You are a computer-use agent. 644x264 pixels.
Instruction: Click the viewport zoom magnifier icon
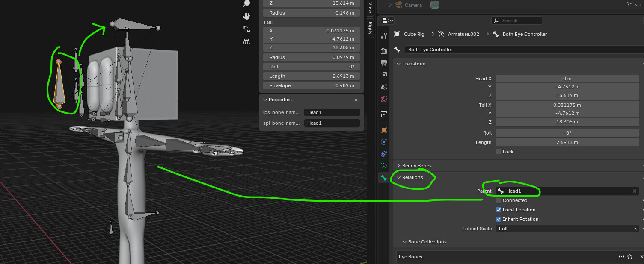pos(246,3)
